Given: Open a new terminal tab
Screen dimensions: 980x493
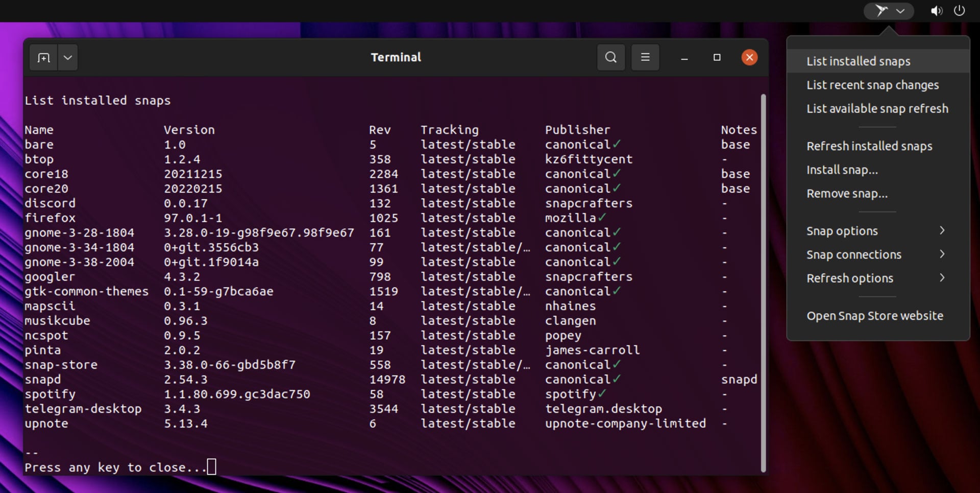Looking at the screenshot, I should tap(44, 58).
